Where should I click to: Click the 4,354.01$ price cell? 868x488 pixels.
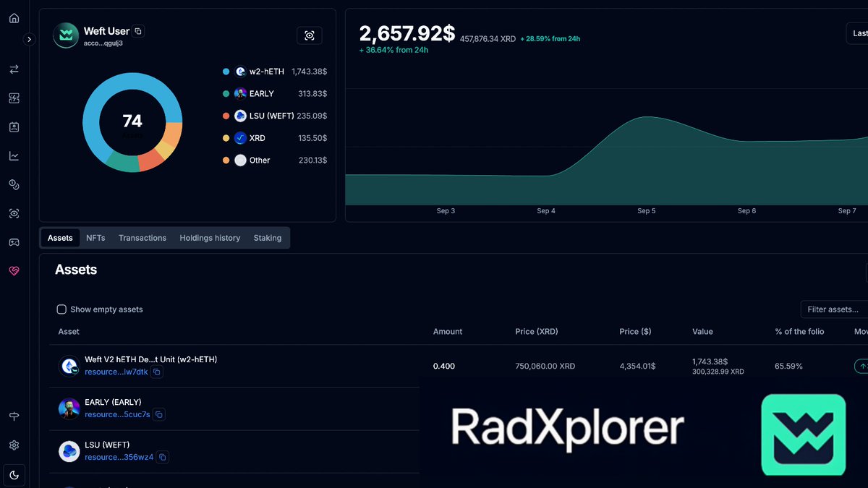pyautogui.click(x=638, y=367)
